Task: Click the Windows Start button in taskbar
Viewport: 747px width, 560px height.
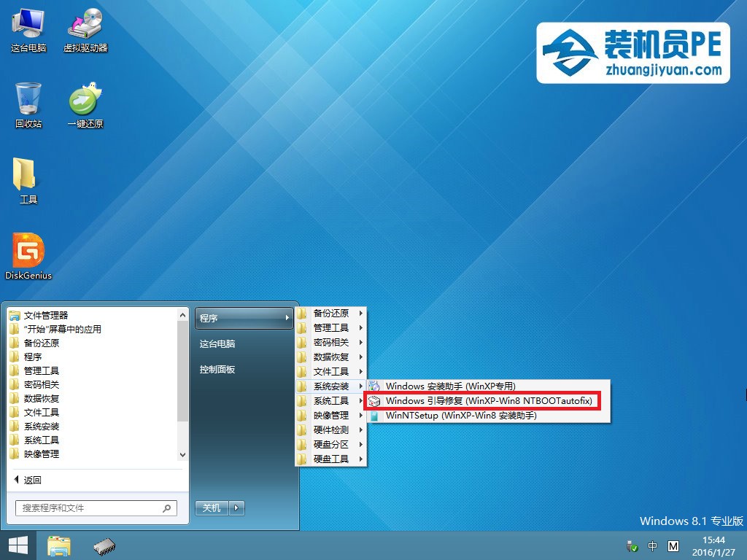Action: tap(18, 545)
